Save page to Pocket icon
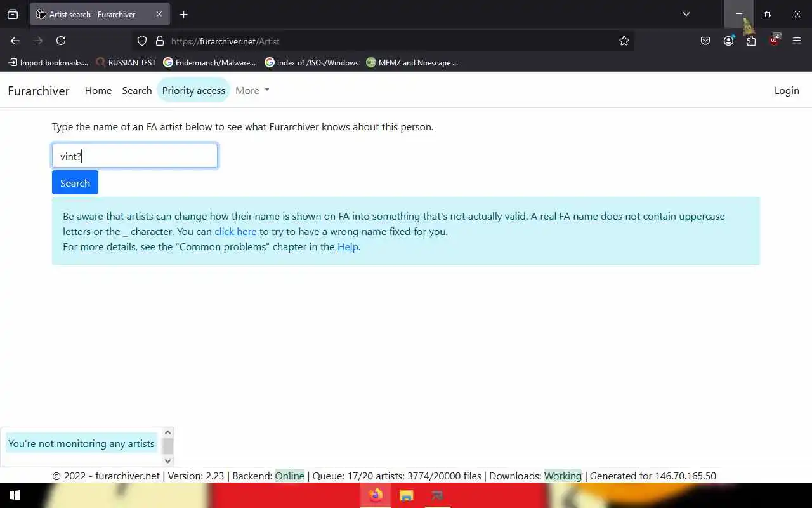 tap(705, 41)
